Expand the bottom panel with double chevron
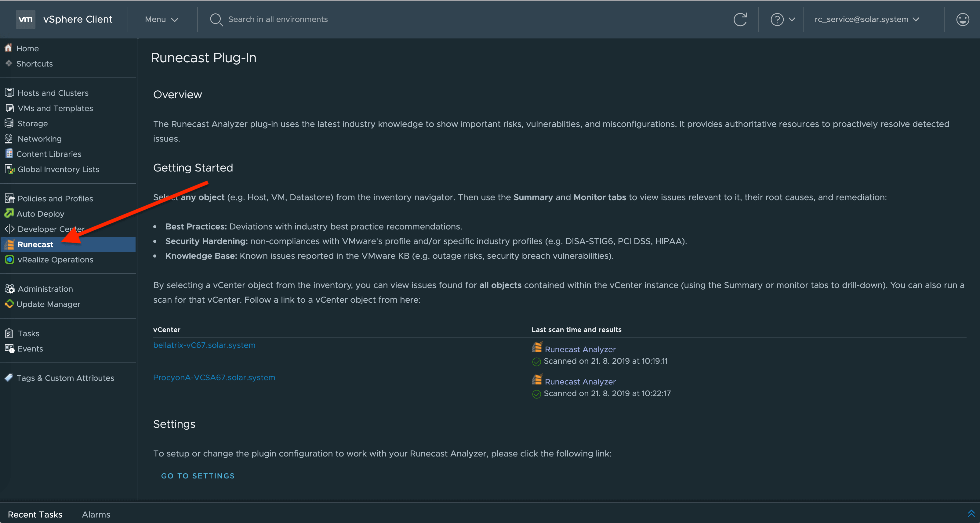Screen dimensions: 980x523 tap(971, 514)
